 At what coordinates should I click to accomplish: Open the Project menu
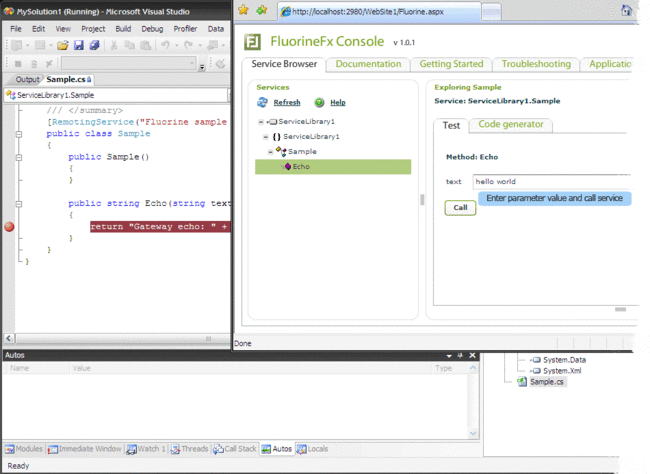(x=93, y=29)
